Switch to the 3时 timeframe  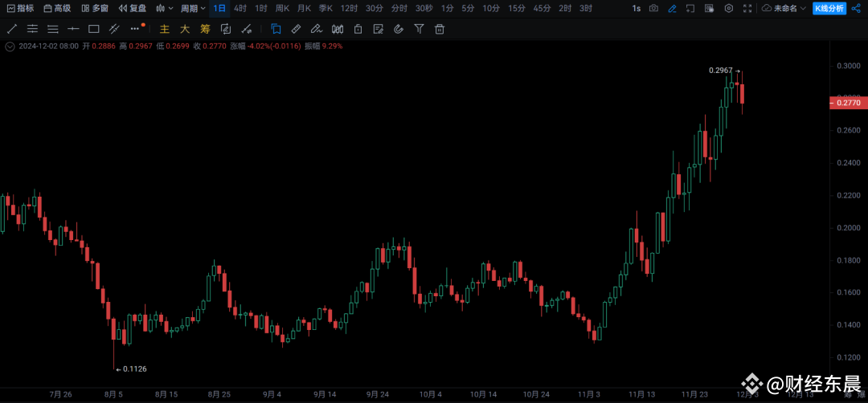click(x=586, y=8)
